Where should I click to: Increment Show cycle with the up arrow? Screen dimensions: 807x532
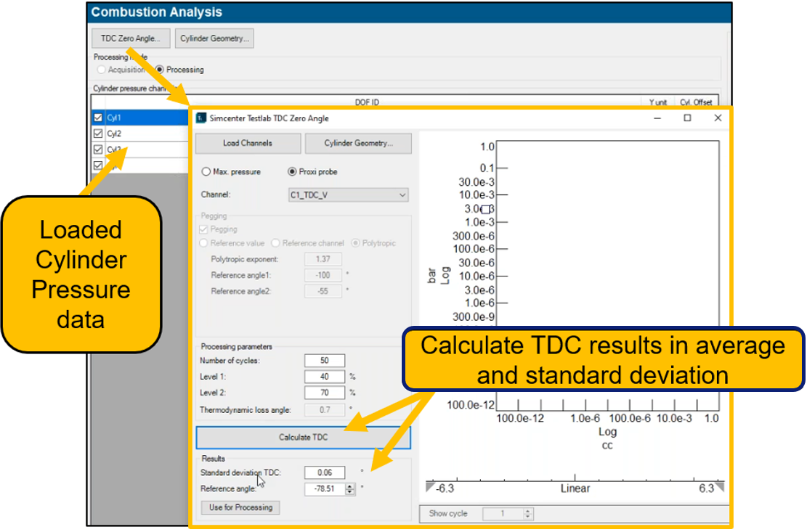(527, 511)
